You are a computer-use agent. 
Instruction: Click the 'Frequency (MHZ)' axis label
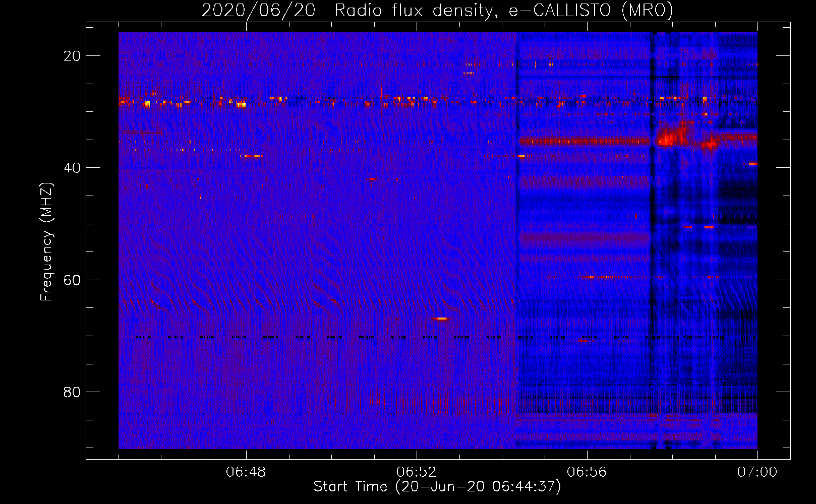(x=46, y=242)
